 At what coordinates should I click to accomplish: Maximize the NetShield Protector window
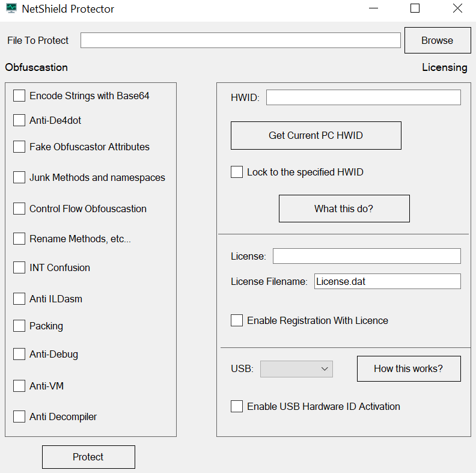[415, 8]
